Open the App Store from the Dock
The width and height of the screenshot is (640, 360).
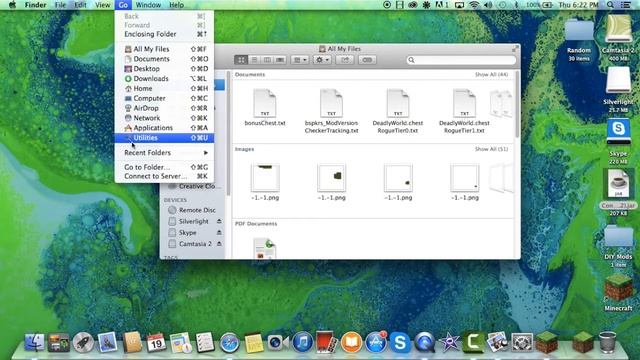click(376, 342)
